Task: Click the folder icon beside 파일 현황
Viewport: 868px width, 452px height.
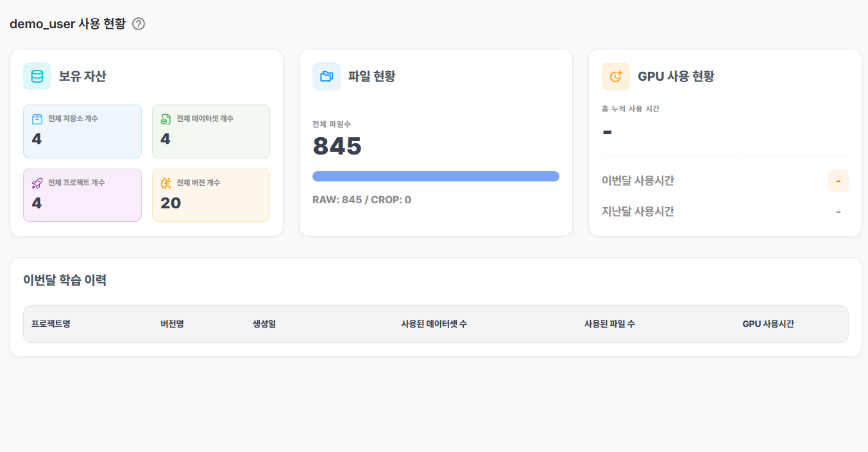Action: pos(327,76)
